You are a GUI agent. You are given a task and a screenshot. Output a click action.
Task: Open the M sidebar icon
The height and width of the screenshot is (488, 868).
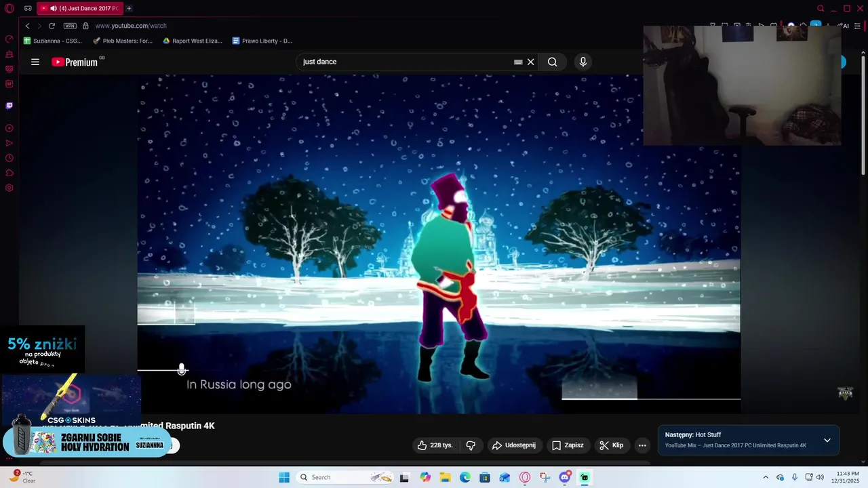(9, 84)
